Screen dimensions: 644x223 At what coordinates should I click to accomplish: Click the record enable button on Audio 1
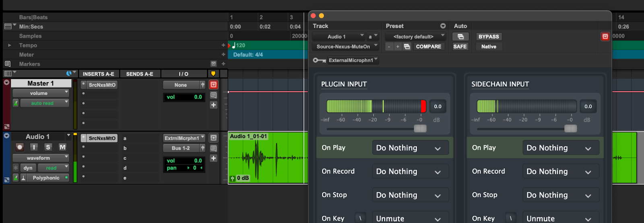(20, 147)
